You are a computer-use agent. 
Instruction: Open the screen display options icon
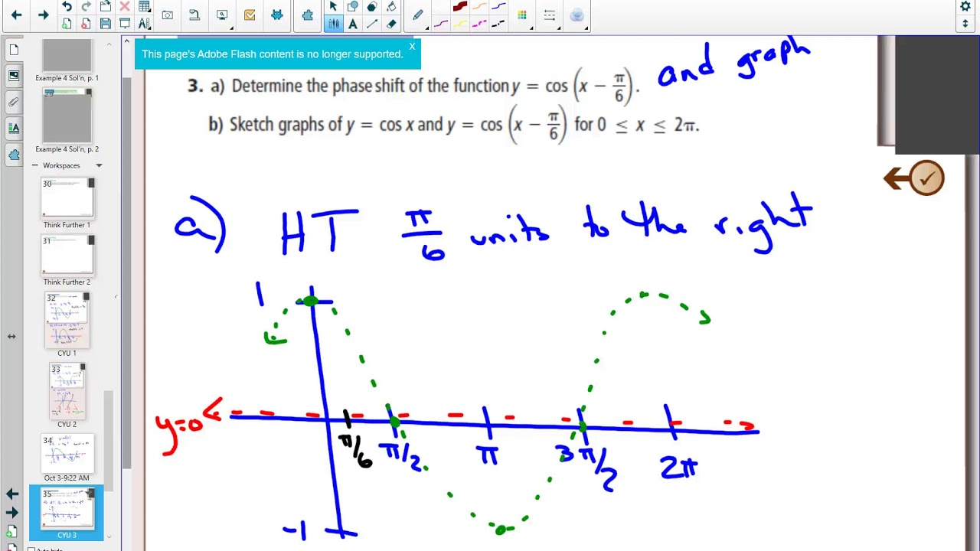(x=222, y=15)
